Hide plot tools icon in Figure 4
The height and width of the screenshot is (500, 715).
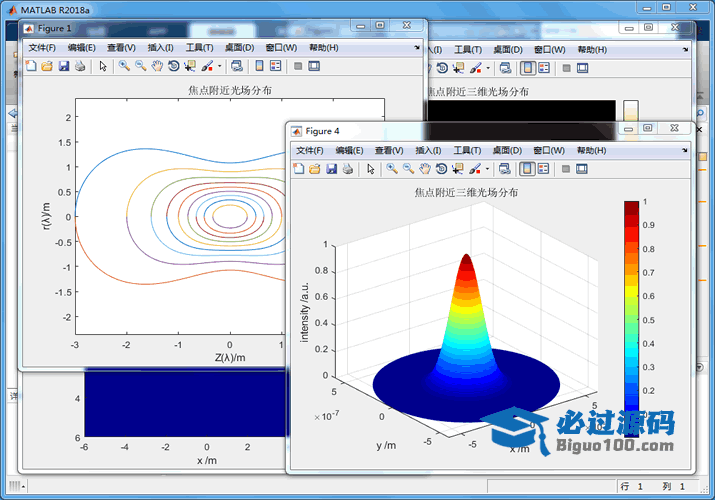[565, 169]
